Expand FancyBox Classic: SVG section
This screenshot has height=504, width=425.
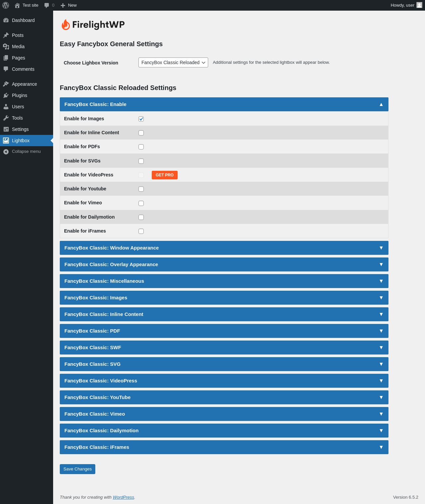coord(224,364)
